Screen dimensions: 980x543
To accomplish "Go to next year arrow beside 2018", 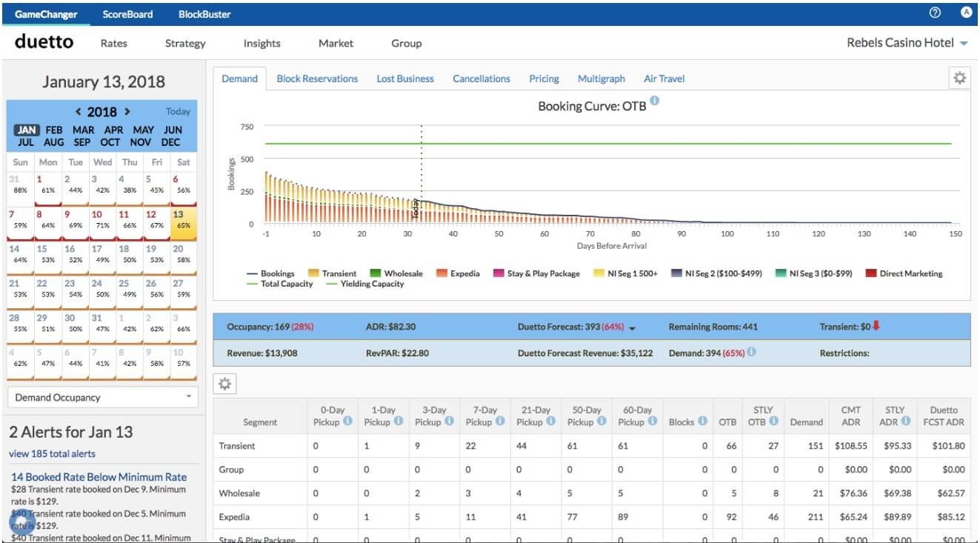I will point(127,112).
